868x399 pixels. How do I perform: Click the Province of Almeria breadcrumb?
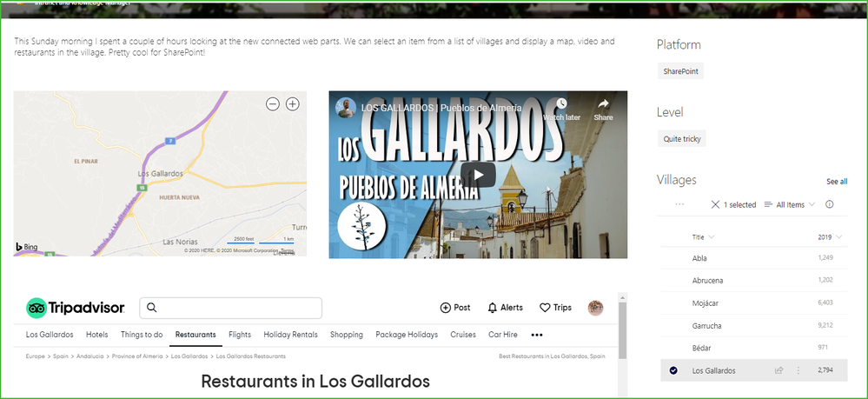tap(137, 356)
